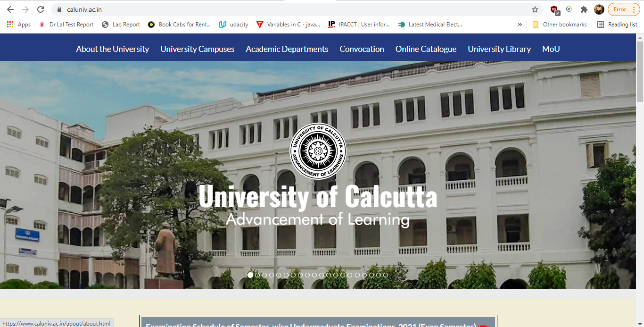
Task: Select the second carousel slide dot
Action: pyautogui.click(x=257, y=275)
